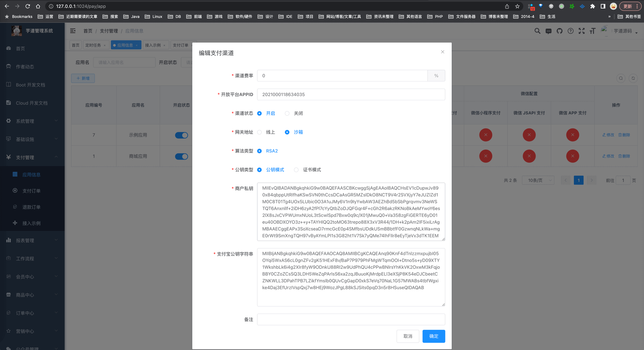Open 支付订单 in the sidebar
644x350 pixels.
31,191
